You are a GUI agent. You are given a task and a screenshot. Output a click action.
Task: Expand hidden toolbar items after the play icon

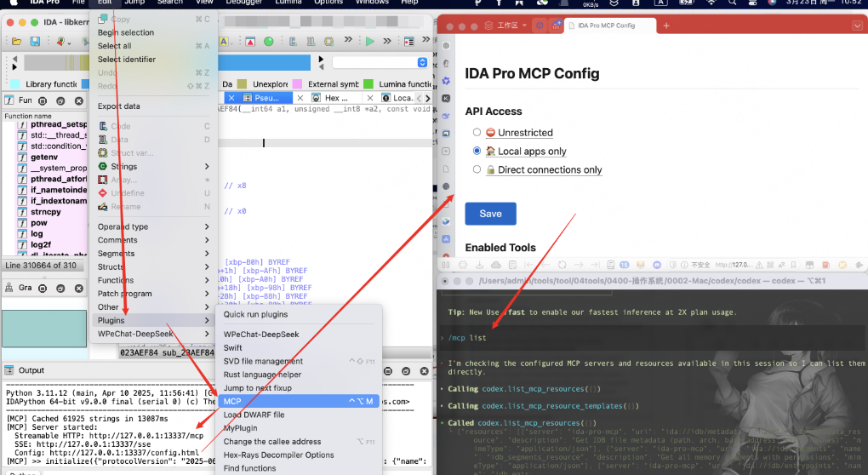pos(387,41)
